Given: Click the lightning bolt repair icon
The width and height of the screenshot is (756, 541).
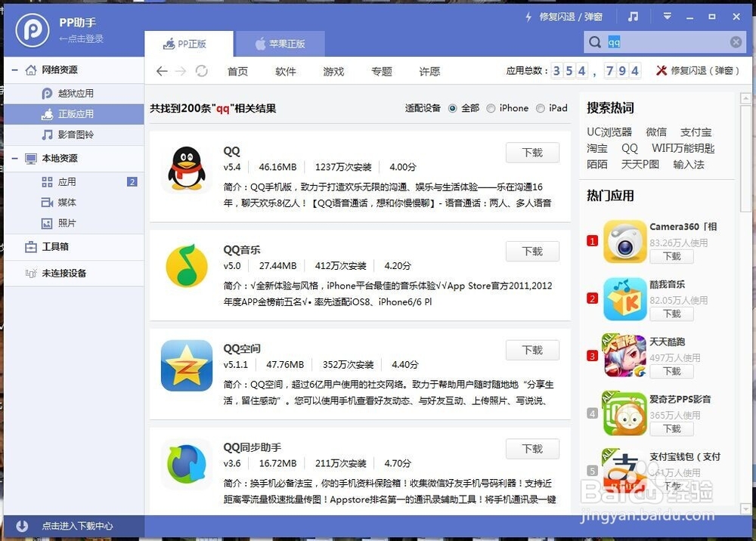Looking at the screenshot, I should (528, 17).
